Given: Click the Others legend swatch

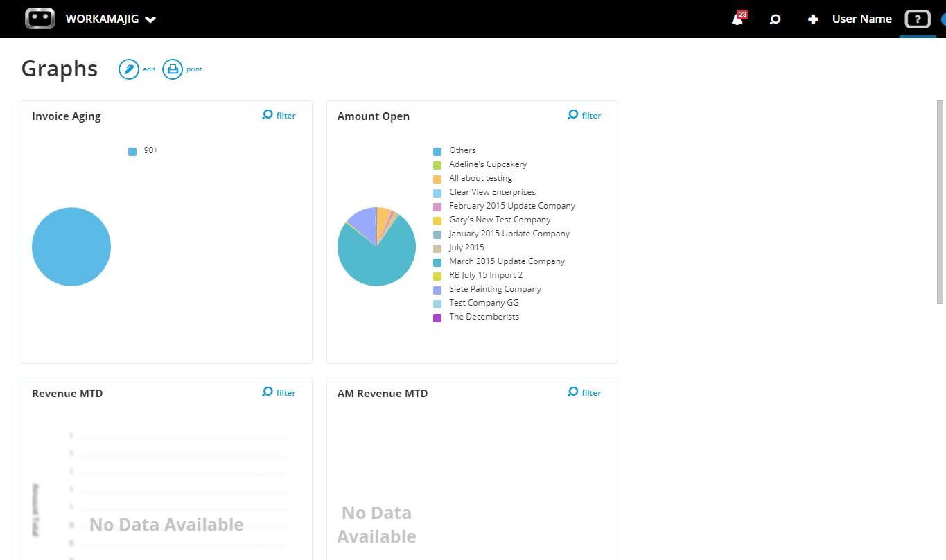Looking at the screenshot, I should [437, 151].
